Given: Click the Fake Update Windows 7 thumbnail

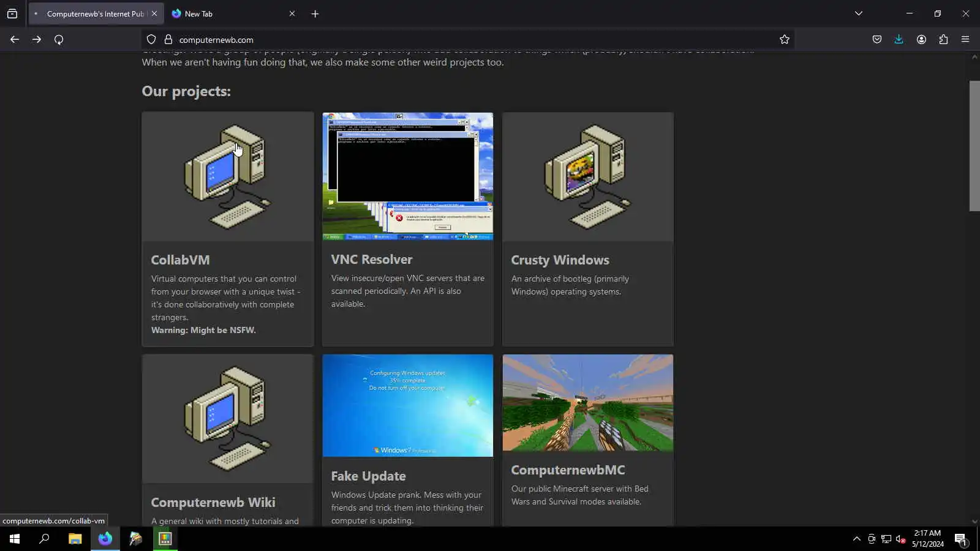Looking at the screenshot, I should (x=408, y=406).
